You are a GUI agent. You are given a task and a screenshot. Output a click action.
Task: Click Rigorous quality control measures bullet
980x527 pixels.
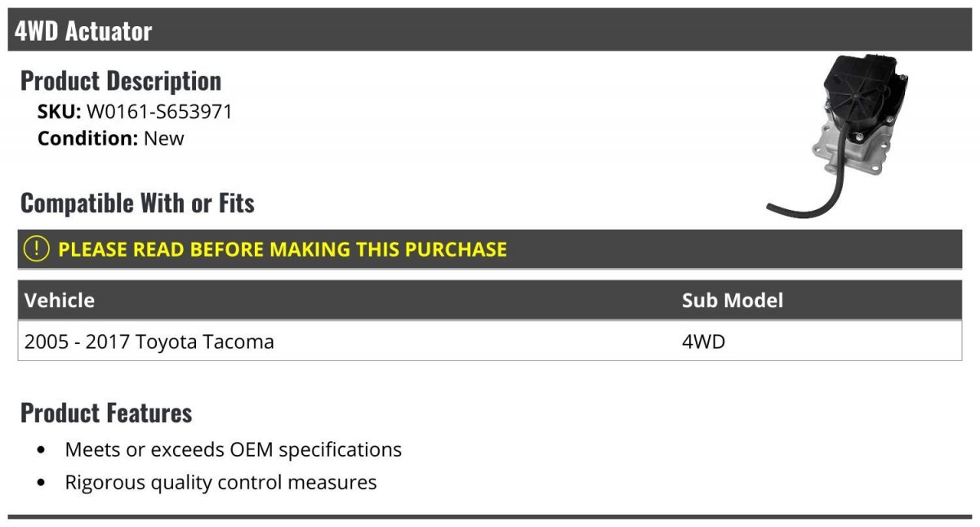pyautogui.click(x=220, y=482)
